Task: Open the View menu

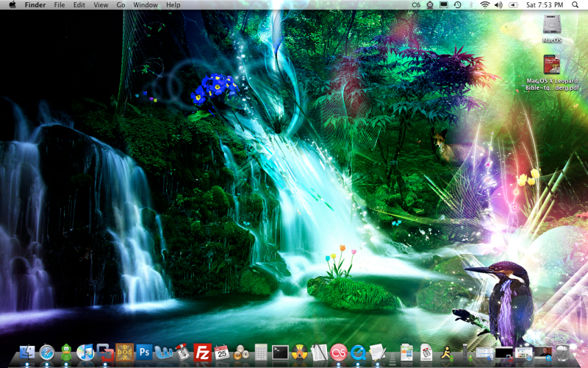Action: 101,5
